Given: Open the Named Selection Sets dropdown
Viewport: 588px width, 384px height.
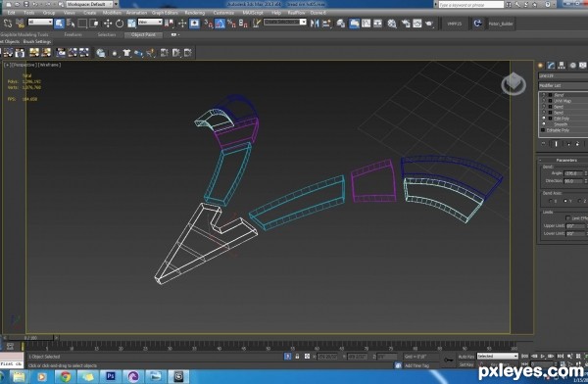Looking at the screenshot, I should [284, 22].
